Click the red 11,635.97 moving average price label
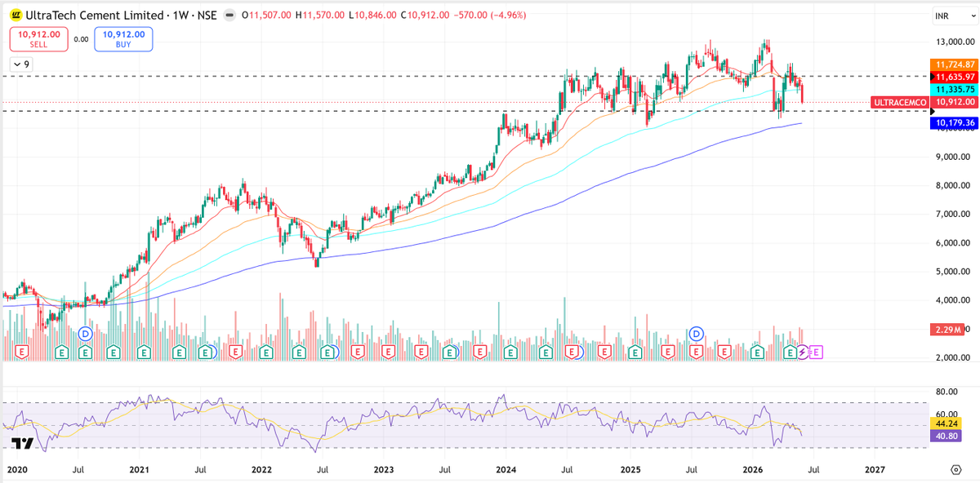980x483 pixels. (x=954, y=77)
